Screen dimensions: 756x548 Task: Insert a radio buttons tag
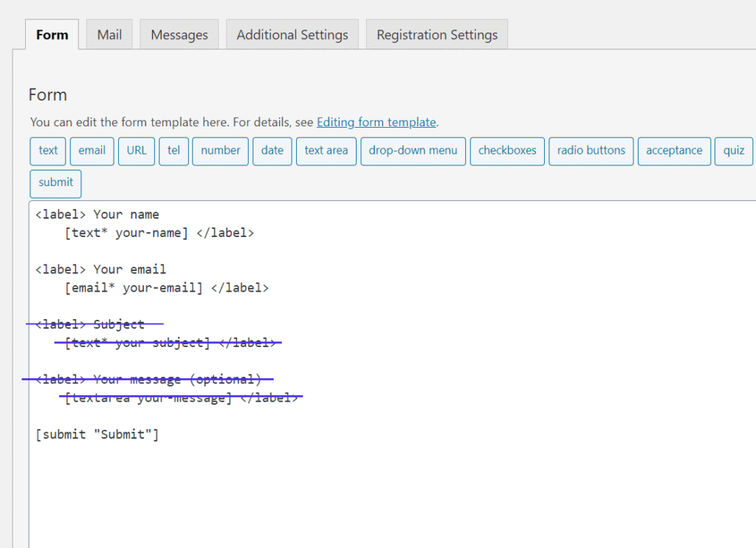coord(591,151)
